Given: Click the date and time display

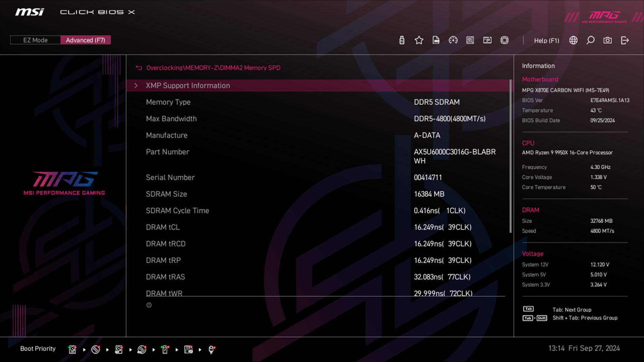Looking at the screenshot, I should pos(584,349).
